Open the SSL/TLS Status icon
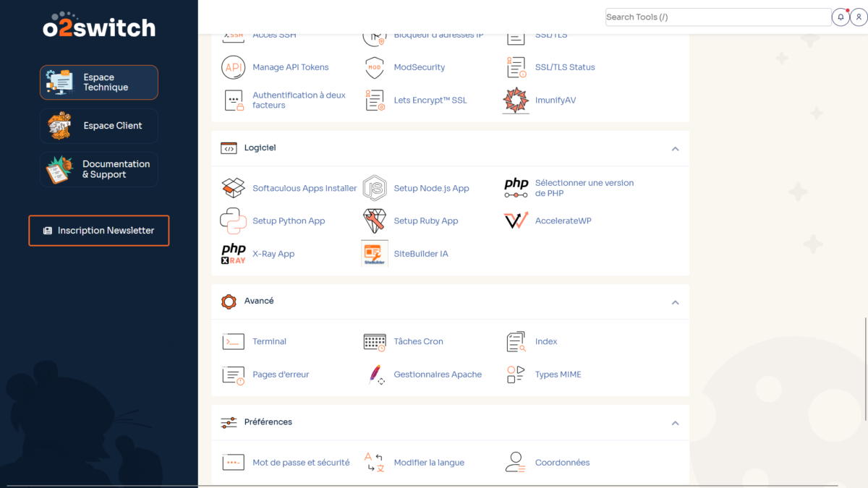The width and height of the screenshot is (868, 488). [516, 67]
